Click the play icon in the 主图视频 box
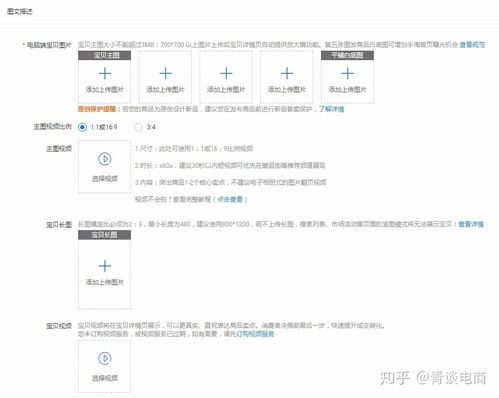This screenshot has width=499, height=398. (x=105, y=159)
